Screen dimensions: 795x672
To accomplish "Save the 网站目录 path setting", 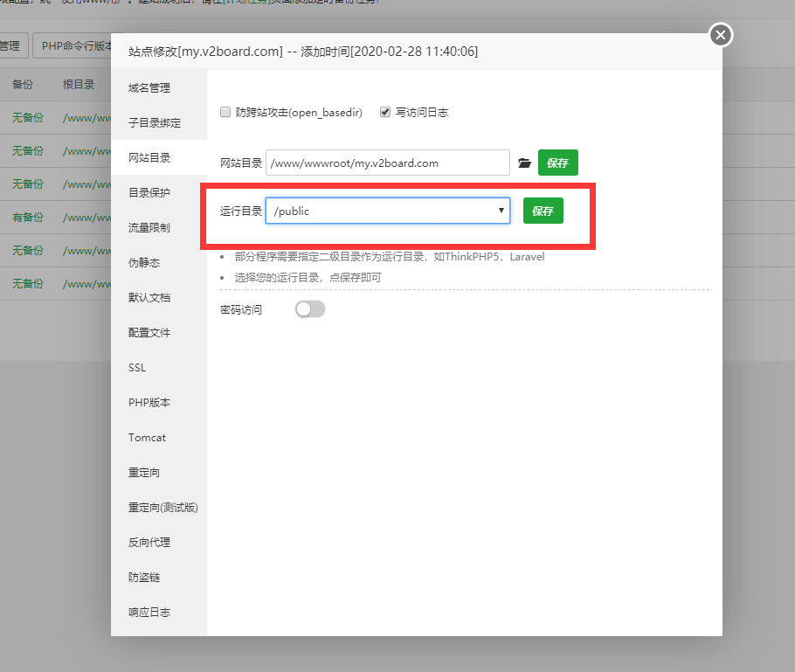I will 557,163.
